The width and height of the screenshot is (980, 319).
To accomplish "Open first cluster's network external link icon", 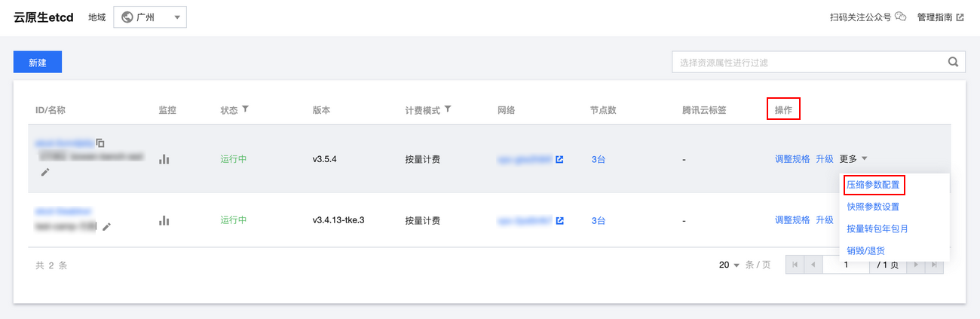I will click(559, 159).
